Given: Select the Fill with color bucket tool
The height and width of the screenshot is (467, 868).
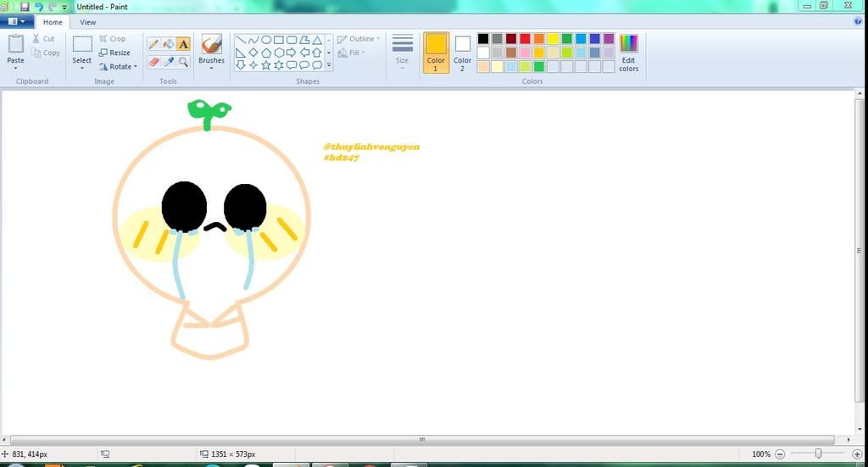Looking at the screenshot, I should [169, 44].
